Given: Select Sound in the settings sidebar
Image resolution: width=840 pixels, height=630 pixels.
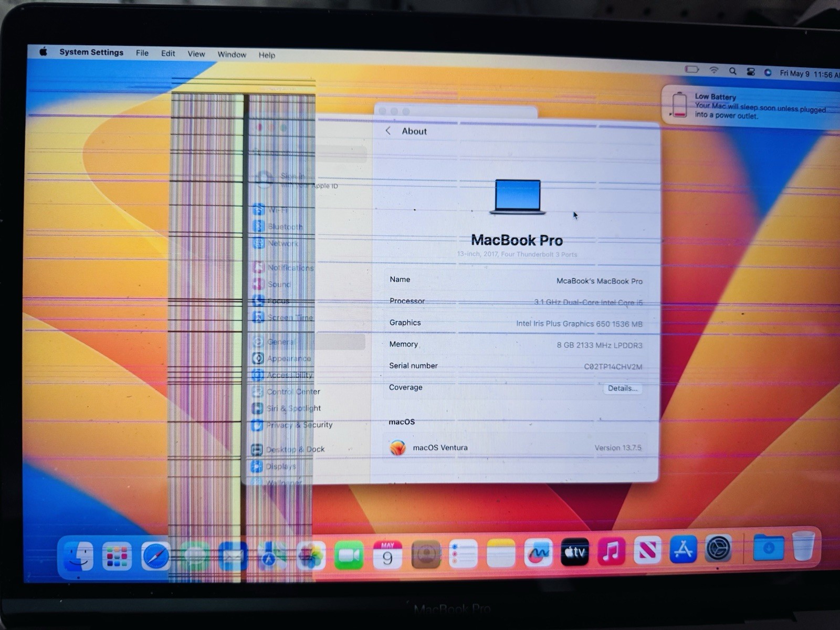Looking at the screenshot, I should click(272, 285).
